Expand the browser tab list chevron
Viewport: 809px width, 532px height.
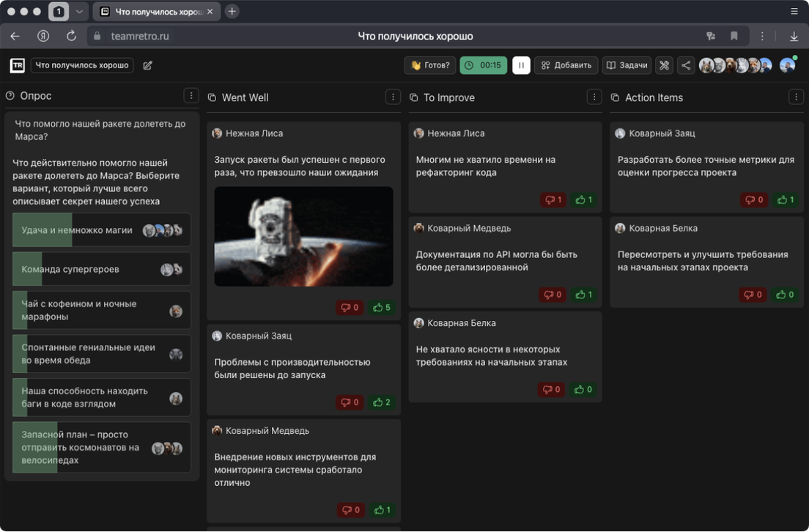(x=79, y=12)
